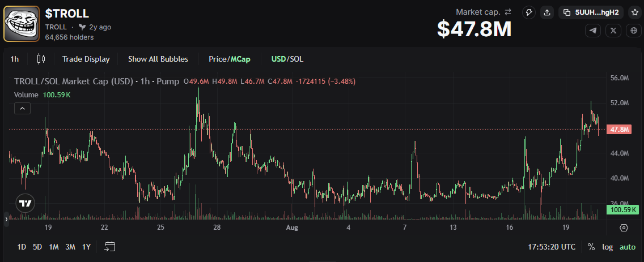Screen dimensions: 644x262
Task: Click the $TROLL trollface token avatar
Action: pos(22,24)
